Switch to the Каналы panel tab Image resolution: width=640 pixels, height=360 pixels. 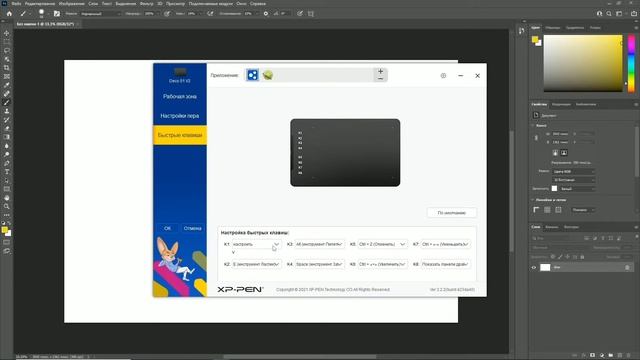pos(551,227)
